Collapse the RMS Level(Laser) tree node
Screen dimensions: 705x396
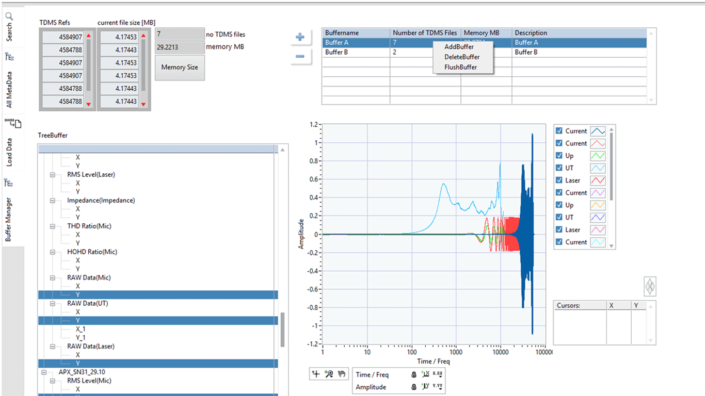(x=53, y=174)
